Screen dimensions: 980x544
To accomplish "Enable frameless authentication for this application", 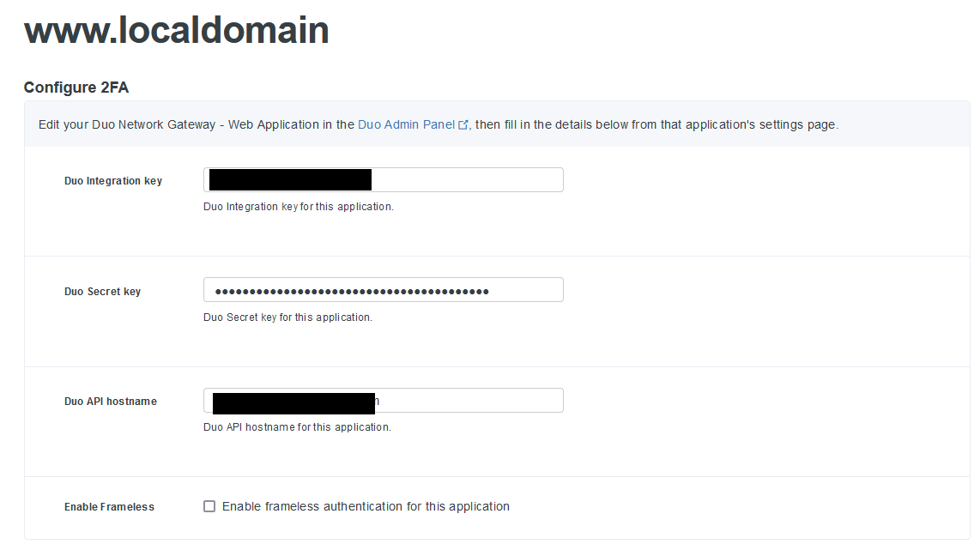I will pos(209,506).
